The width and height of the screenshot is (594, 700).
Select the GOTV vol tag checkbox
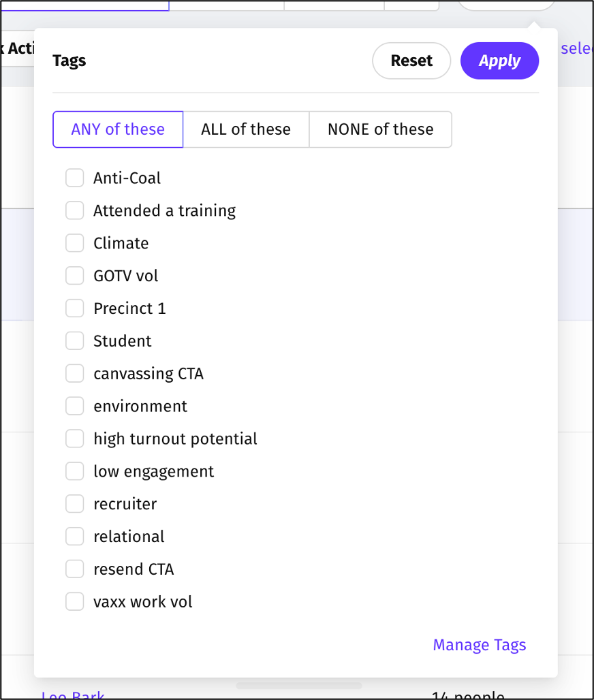point(74,276)
